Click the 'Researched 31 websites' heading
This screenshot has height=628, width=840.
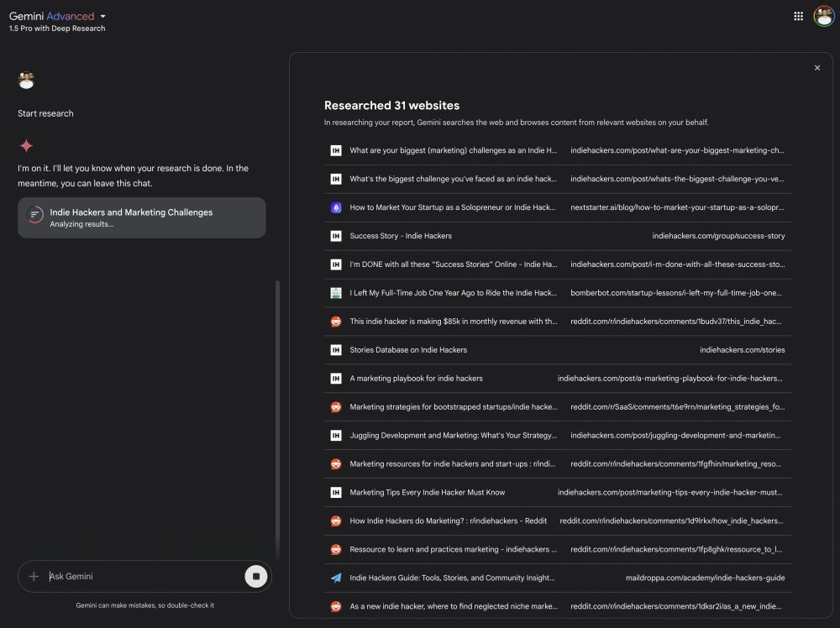391,106
